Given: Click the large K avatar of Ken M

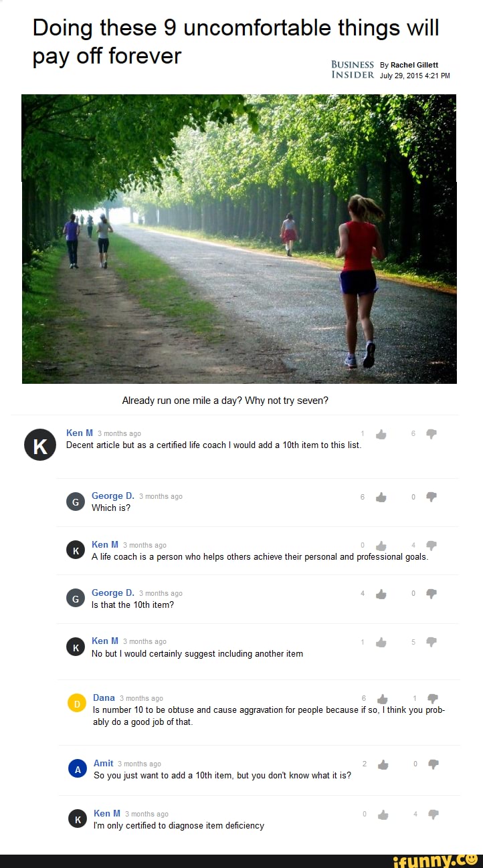Looking at the screenshot, I should [x=40, y=445].
